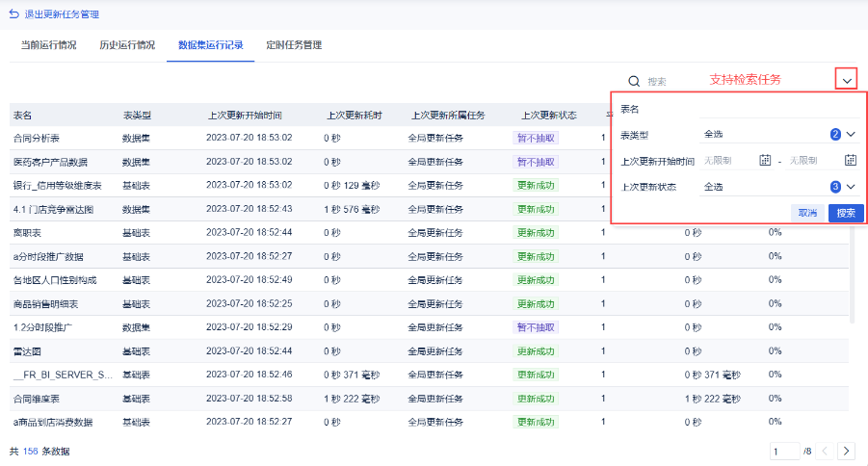Switch to 当前运行情况 tab

(49, 45)
